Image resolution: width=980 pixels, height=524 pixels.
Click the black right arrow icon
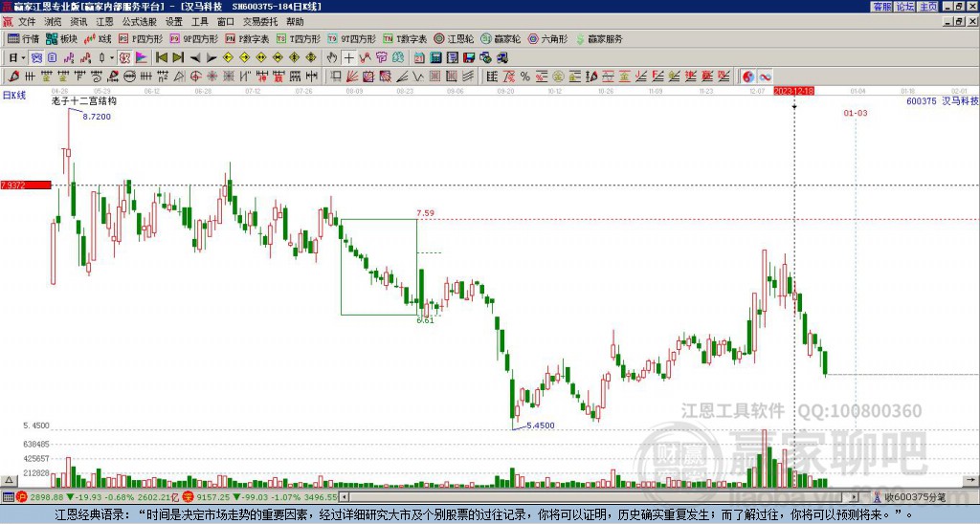click(x=212, y=57)
